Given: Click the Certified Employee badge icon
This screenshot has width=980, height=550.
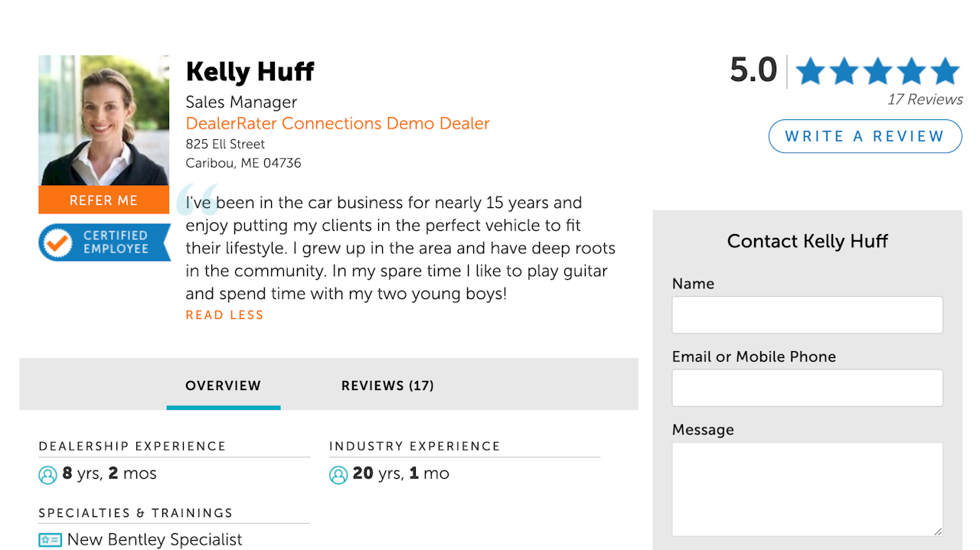Looking at the screenshot, I should [x=57, y=242].
